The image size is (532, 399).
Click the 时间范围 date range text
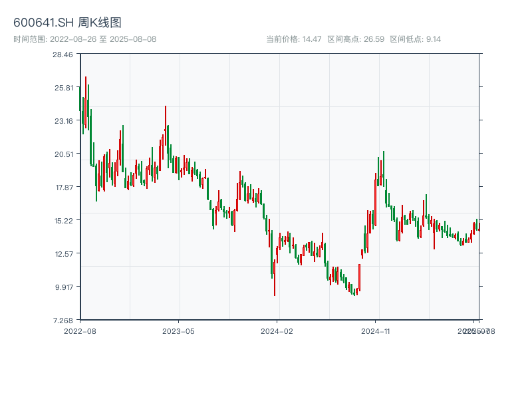coord(84,39)
